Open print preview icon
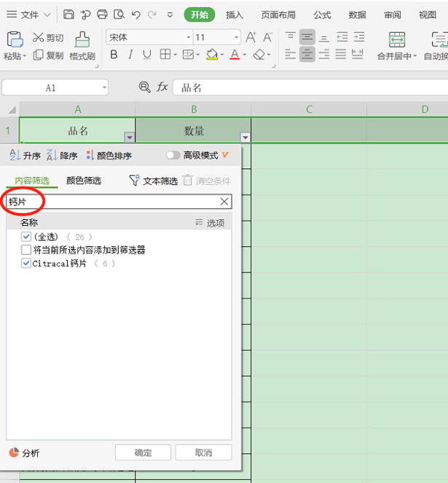The height and width of the screenshot is (483, 448). (x=119, y=15)
